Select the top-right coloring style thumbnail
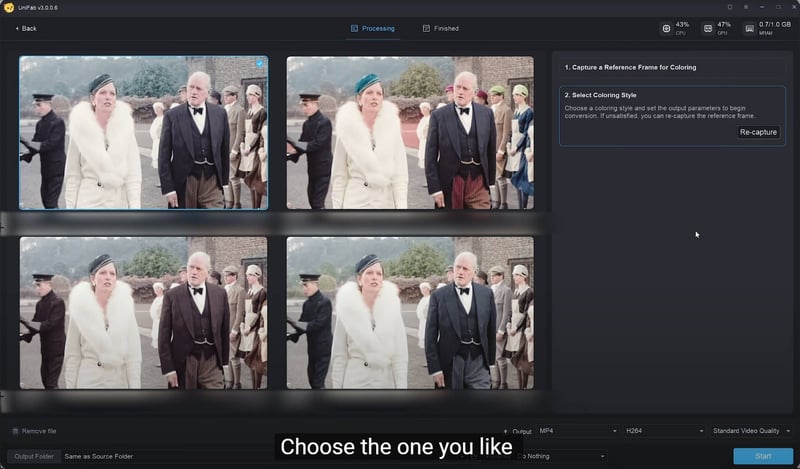 [410, 132]
